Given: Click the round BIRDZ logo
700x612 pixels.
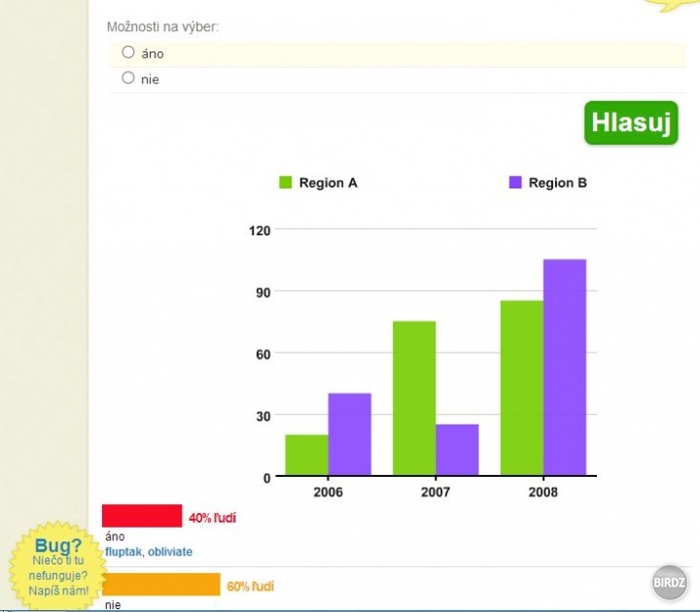Looking at the screenshot, I should [x=670, y=581].
